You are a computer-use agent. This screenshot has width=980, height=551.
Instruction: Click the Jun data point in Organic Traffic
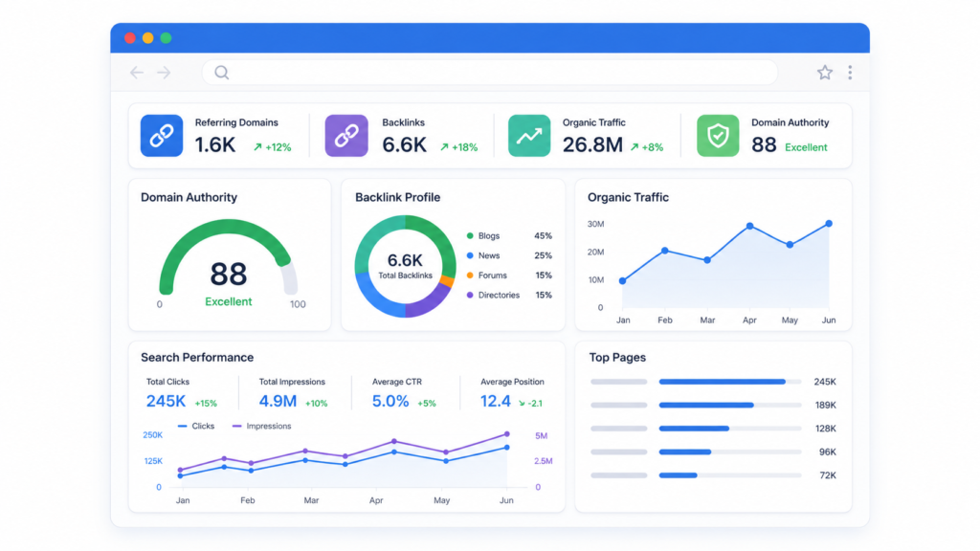click(829, 224)
